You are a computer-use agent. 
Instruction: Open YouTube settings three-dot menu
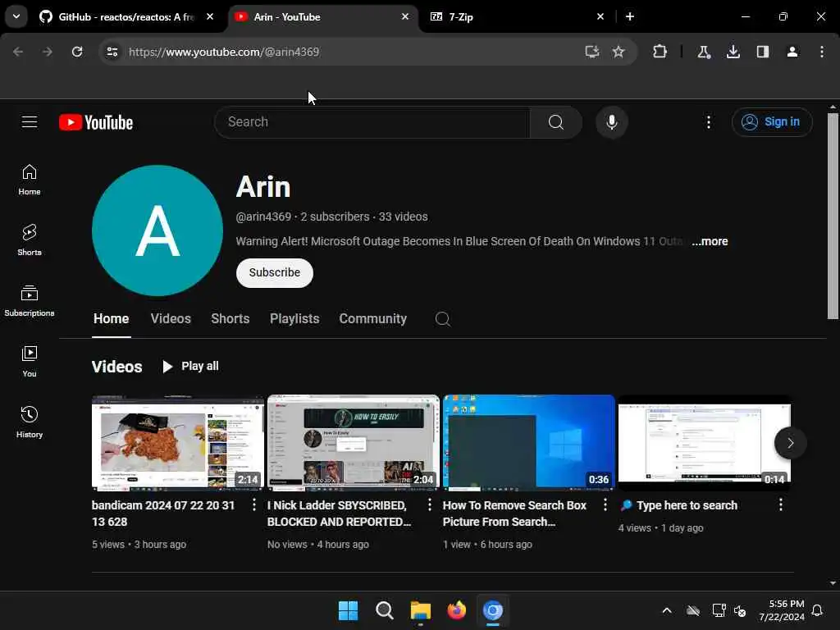[x=708, y=122]
